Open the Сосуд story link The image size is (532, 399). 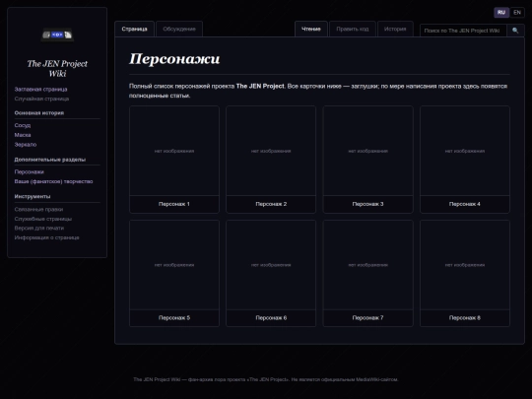point(23,125)
